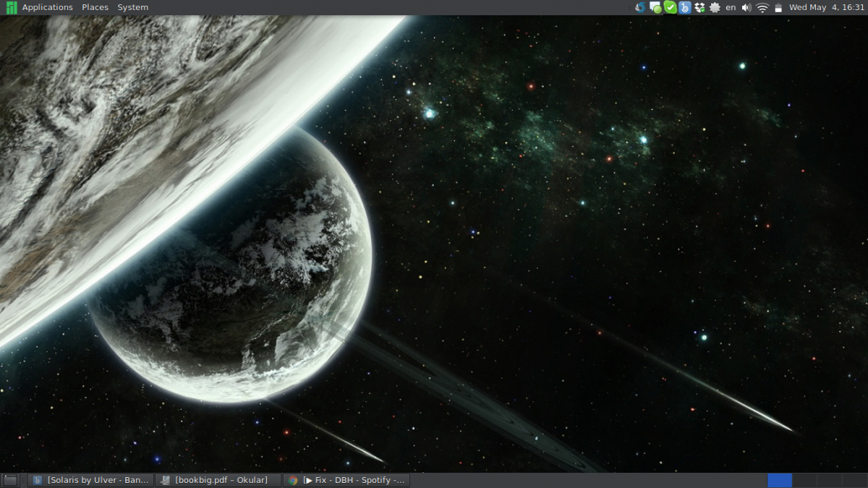The height and width of the screenshot is (488, 868).
Task: Switch to Fix - DBH - Spotify window
Action: pos(346,480)
